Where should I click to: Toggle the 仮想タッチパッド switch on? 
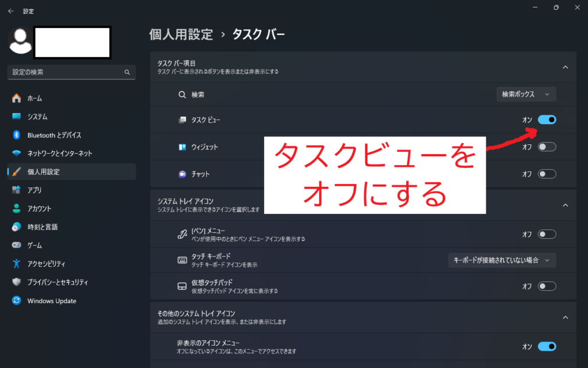[547, 286]
